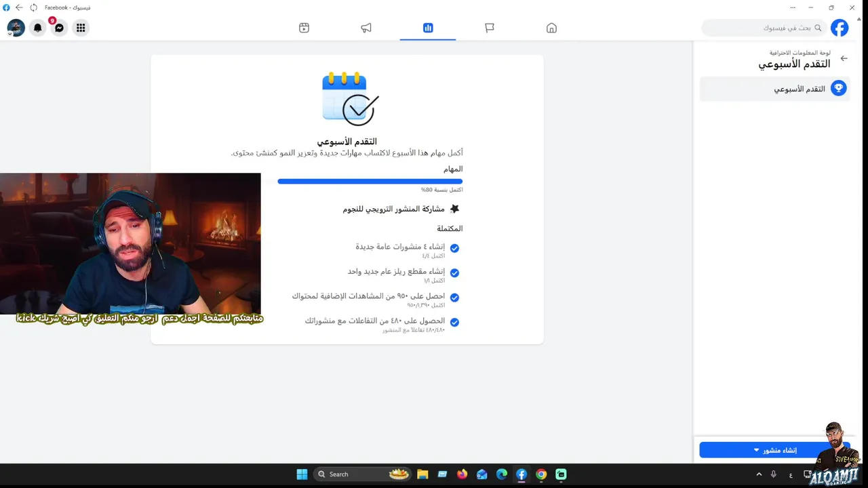The height and width of the screenshot is (488, 868).
Task: Click the star icon of promotional post task
Action: pyautogui.click(x=454, y=209)
